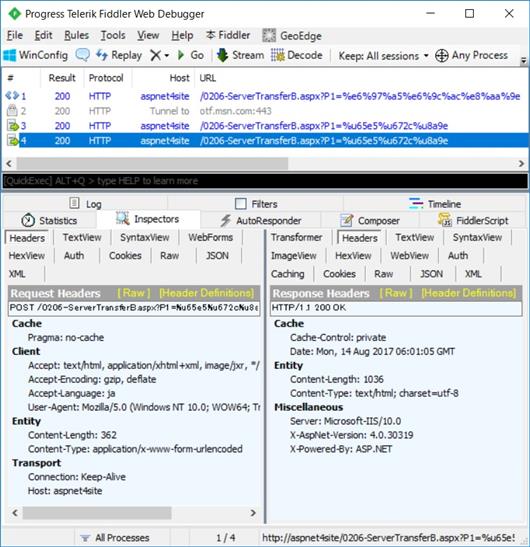Switch to request Cookies tab
This screenshot has width=530, height=547.
point(125,256)
